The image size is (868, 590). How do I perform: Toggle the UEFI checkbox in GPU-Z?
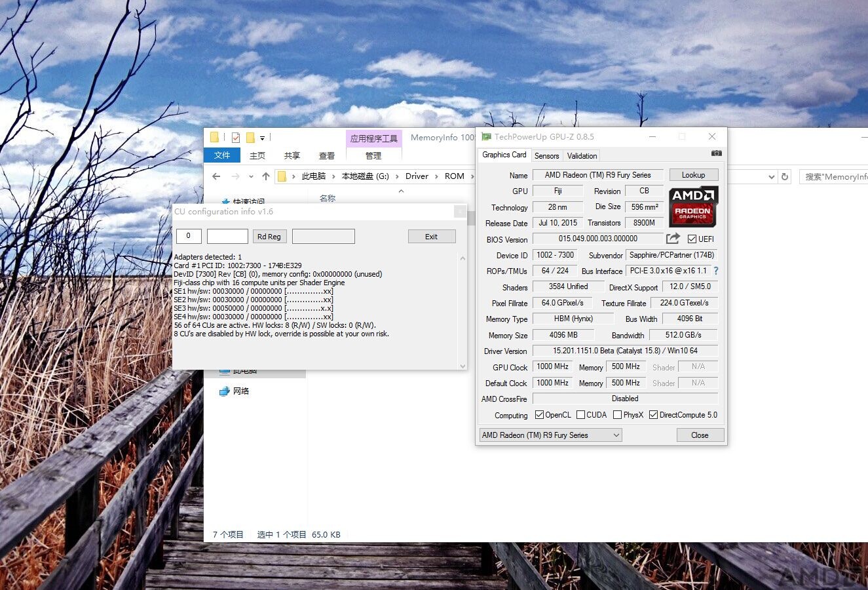click(x=692, y=239)
